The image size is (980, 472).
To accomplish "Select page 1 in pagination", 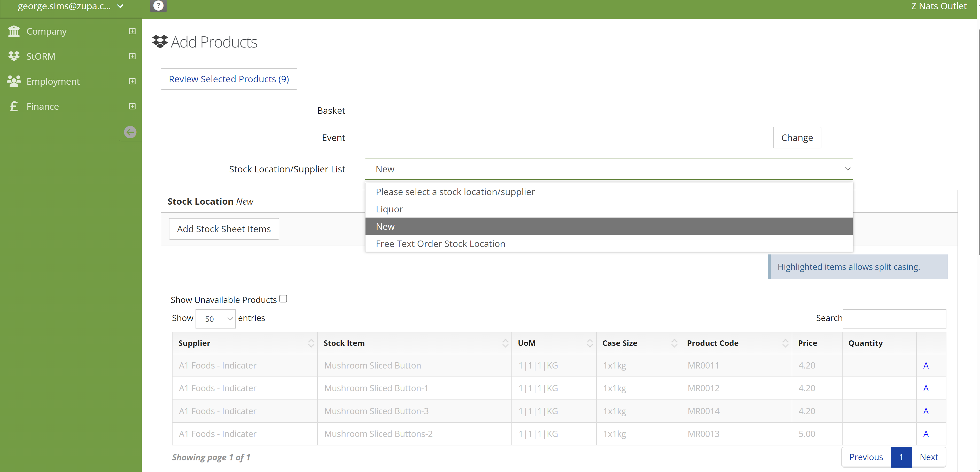I will coord(901,457).
